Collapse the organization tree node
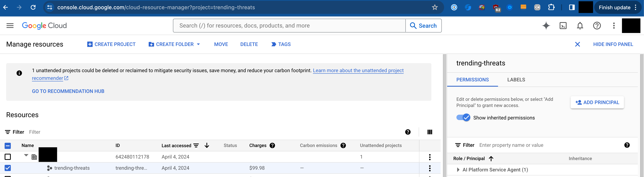This screenshot has height=177, width=644. (x=26, y=155)
